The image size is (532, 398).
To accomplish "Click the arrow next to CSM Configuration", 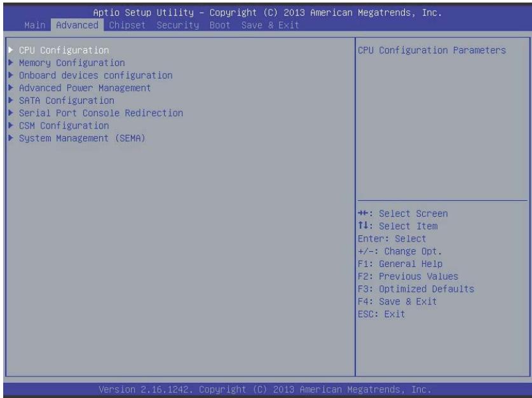I will coord(11,125).
